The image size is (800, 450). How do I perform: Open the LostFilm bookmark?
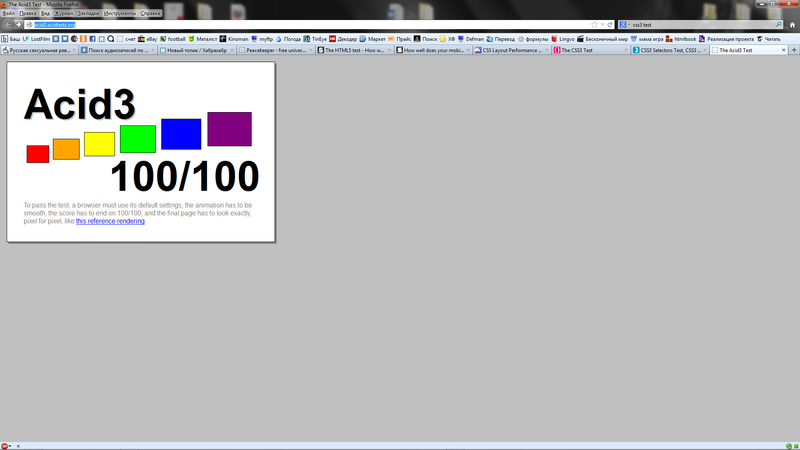point(36,39)
